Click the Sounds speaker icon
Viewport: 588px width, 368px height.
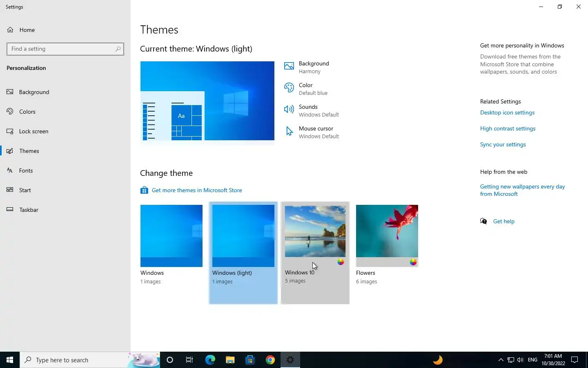pos(289,109)
